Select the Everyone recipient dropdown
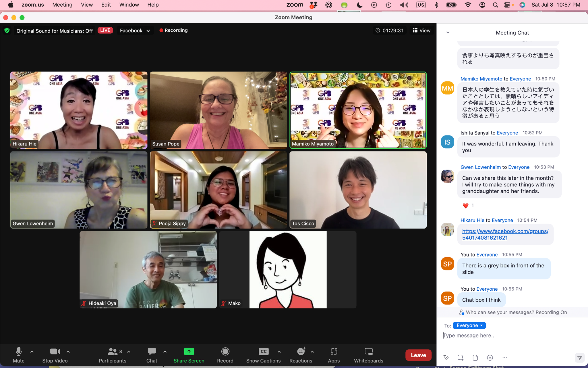Screen dimensions: 588x368 [x=469, y=325]
